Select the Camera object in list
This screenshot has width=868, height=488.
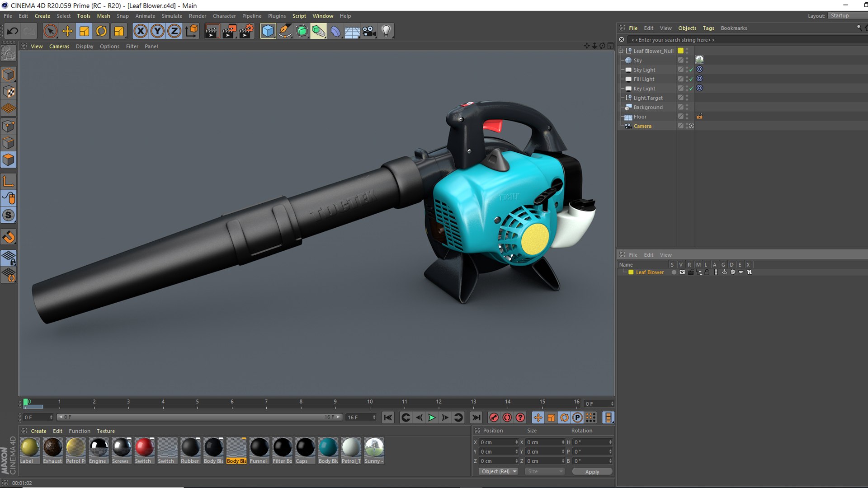[642, 126]
